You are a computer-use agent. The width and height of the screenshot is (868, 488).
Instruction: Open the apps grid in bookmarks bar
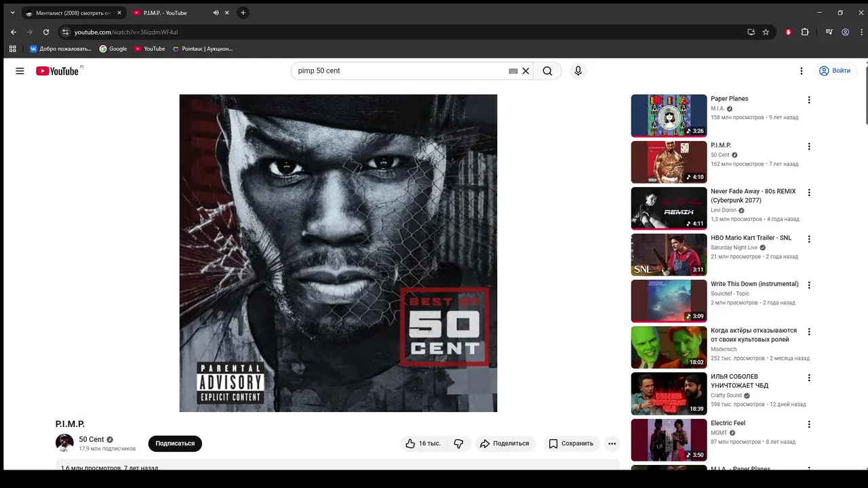[x=12, y=49]
